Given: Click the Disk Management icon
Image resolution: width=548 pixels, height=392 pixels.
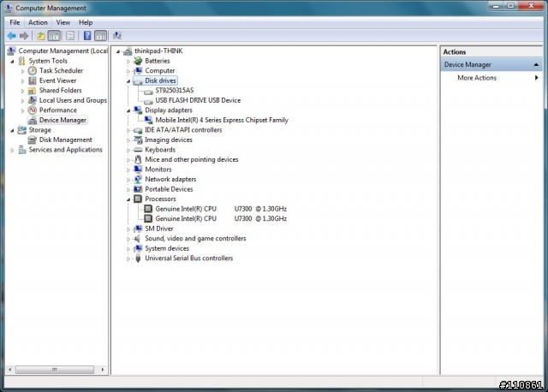Looking at the screenshot, I should pyautogui.click(x=33, y=140).
